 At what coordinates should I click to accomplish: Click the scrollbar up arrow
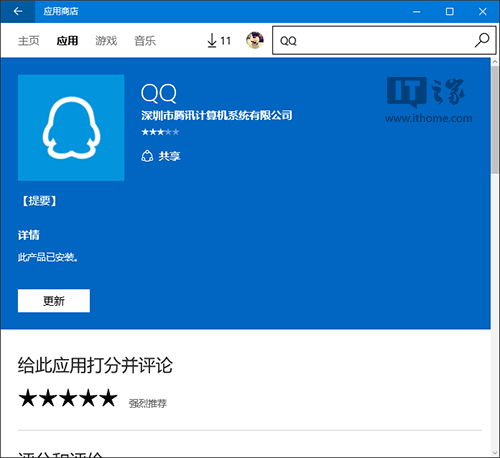pyautogui.click(x=495, y=62)
